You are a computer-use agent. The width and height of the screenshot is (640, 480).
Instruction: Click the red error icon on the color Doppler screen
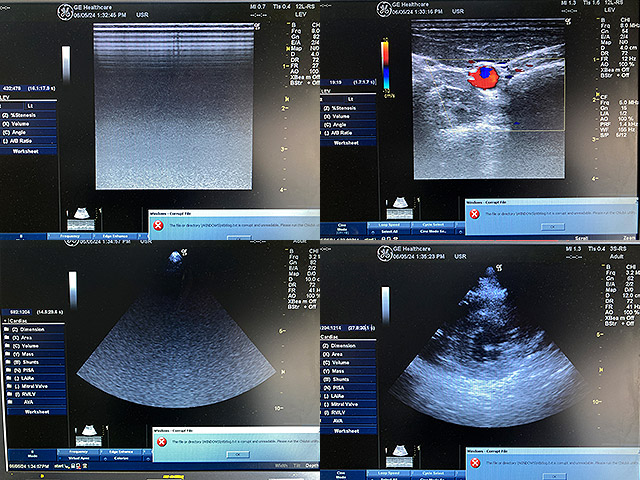tap(475, 214)
